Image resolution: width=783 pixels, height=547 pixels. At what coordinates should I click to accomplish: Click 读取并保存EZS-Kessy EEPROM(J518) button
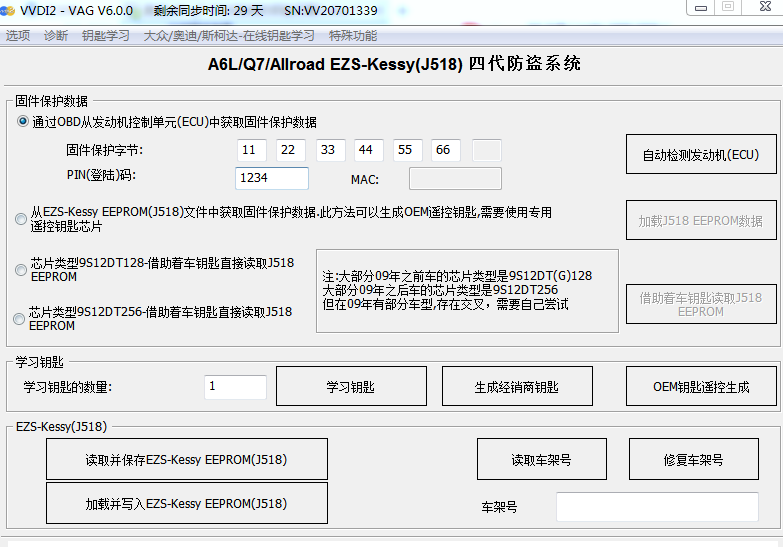click(187, 459)
